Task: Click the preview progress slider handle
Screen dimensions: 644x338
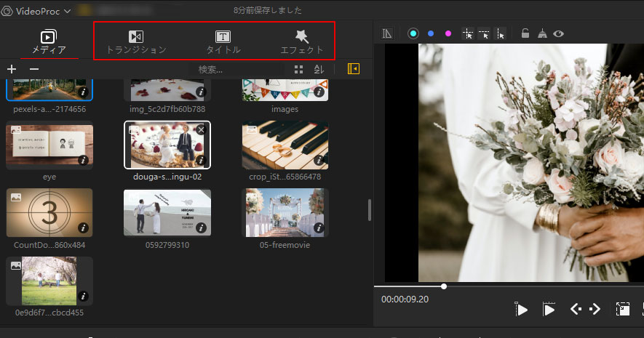Action: (x=444, y=286)
